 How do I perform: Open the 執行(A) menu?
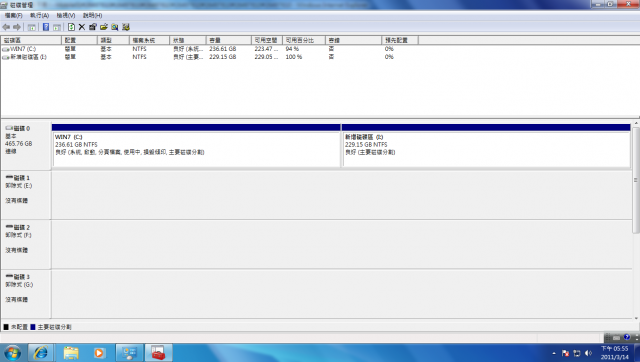[39, 16]
